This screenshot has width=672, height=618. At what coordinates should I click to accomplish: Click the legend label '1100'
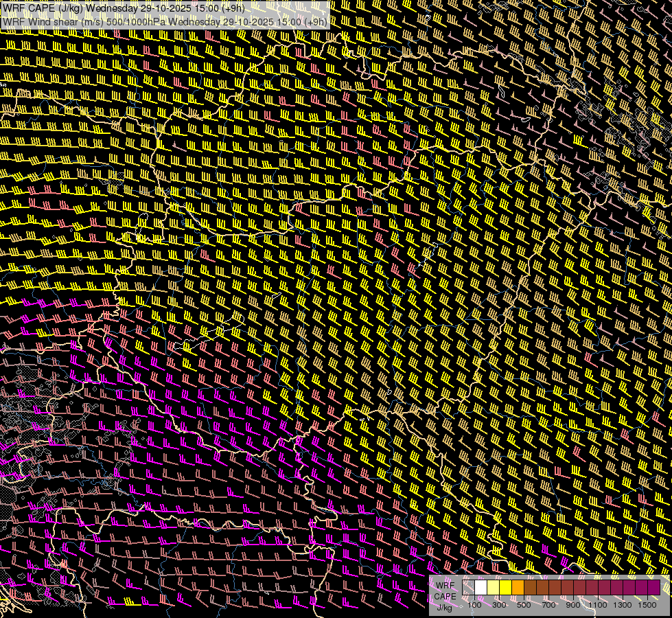[x=597, y=605]
